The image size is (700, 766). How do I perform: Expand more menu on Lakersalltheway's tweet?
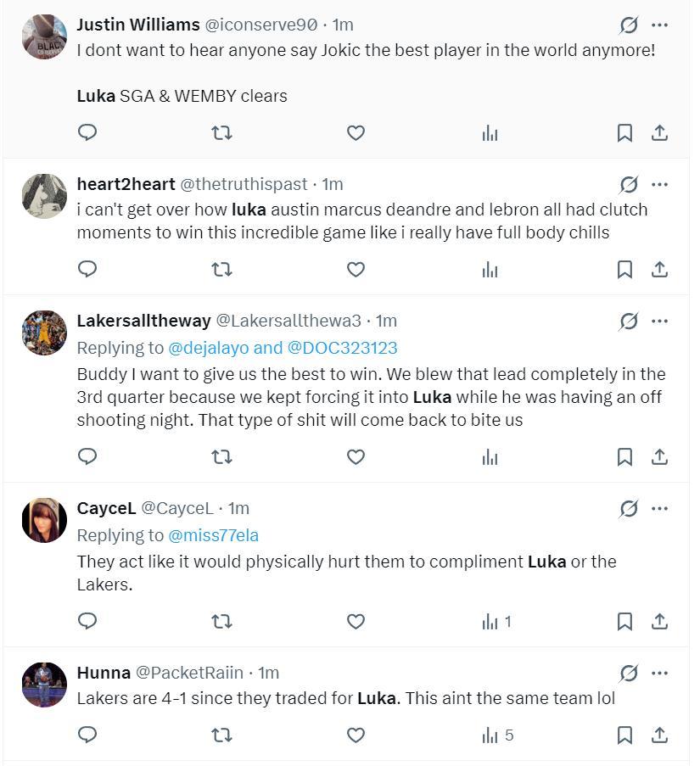click(x=659, y=321)
